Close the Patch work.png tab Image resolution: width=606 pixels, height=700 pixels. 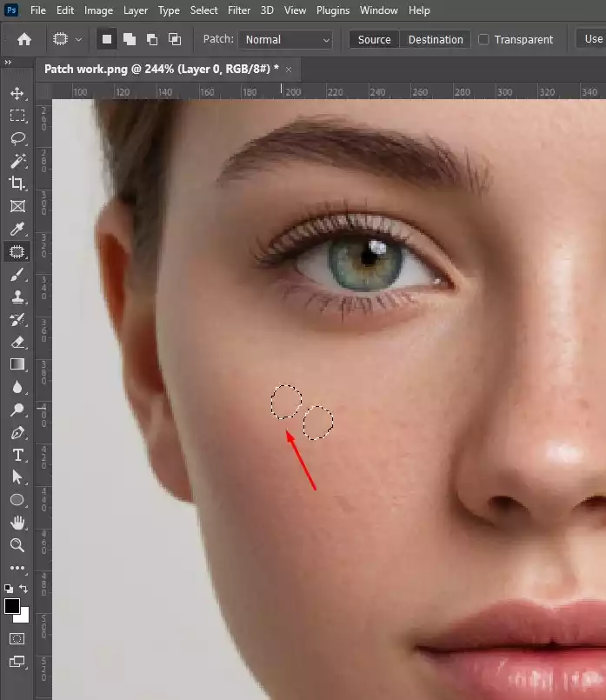pos(289,70)
